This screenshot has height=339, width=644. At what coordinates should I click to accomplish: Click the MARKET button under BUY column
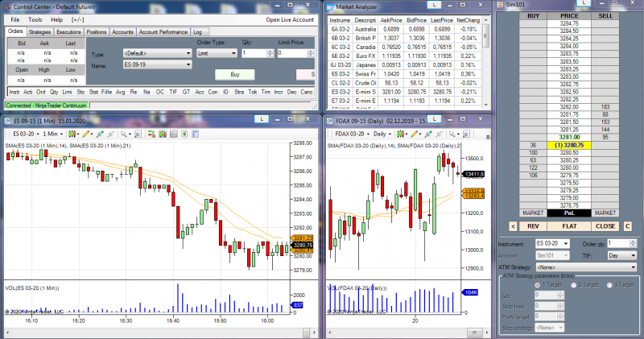[x=533, y=213]
